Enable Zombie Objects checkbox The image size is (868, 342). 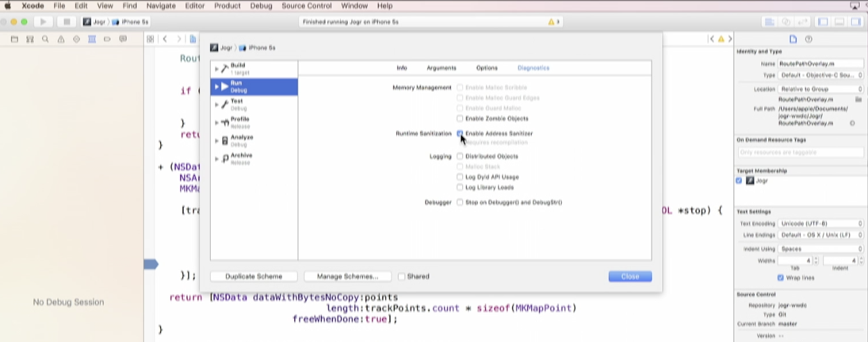point(460,118)
